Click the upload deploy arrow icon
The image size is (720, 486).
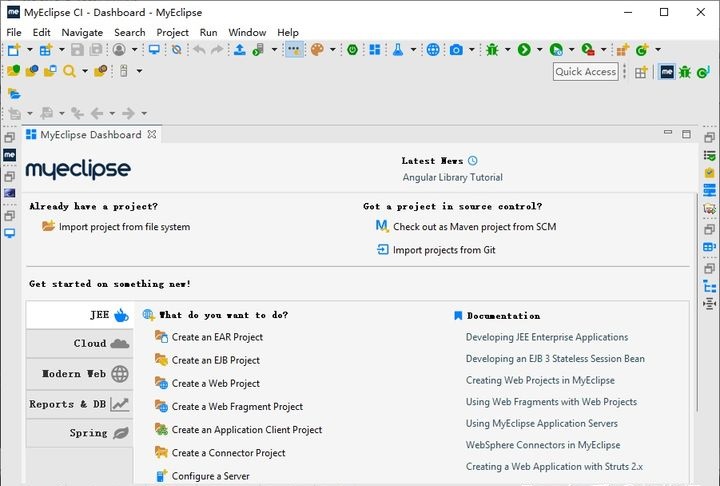(239, 50)
